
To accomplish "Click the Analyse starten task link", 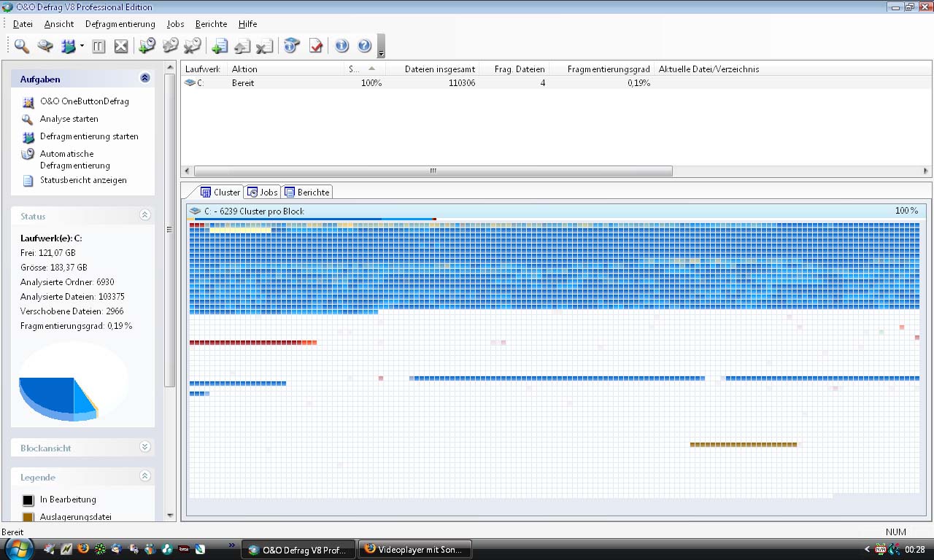I will pyautogui.click(x=69, y=119).
